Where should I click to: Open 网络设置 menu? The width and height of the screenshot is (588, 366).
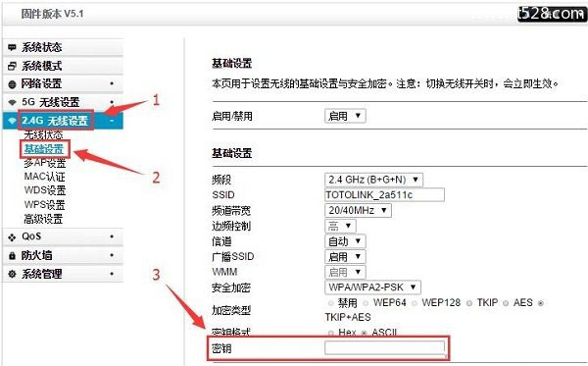(63, 83)
